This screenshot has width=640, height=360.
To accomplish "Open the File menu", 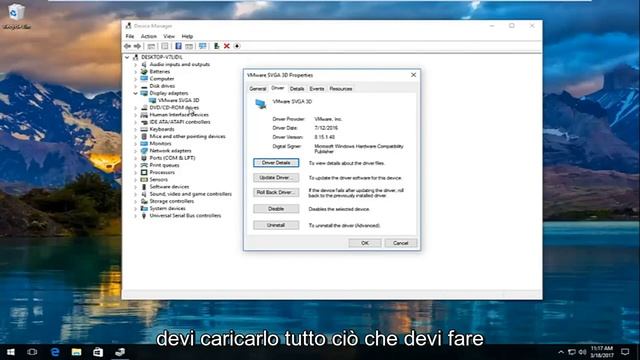I will [130, 36].
